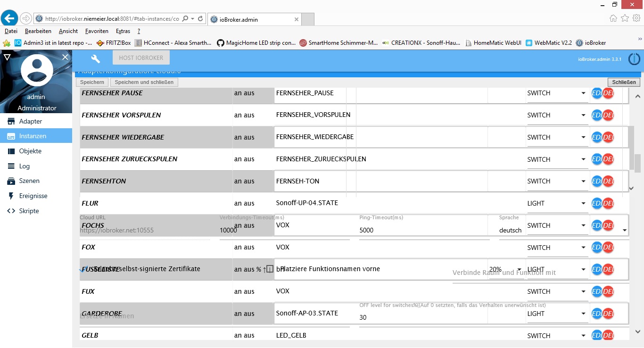The width and height of the screenshot is (644, 348).
Task: Delete the FUSSLEISTE entry
Action: click(608, 269)
